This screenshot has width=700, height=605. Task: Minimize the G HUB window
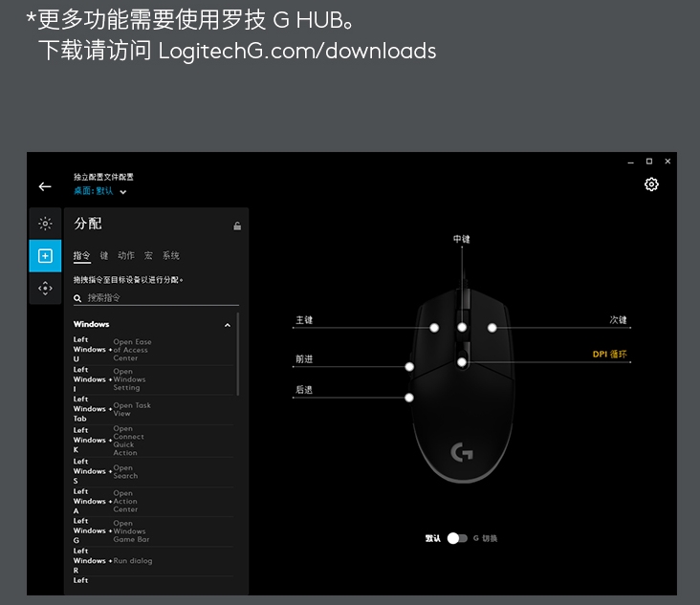click(x=630, y=162)
